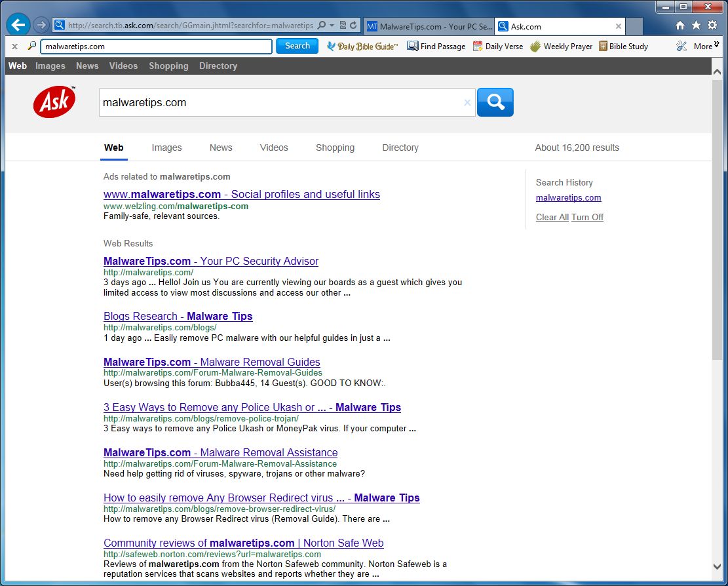Open Norton Safe Web community reviews result
728x586 pixels.
pos(244,543)
